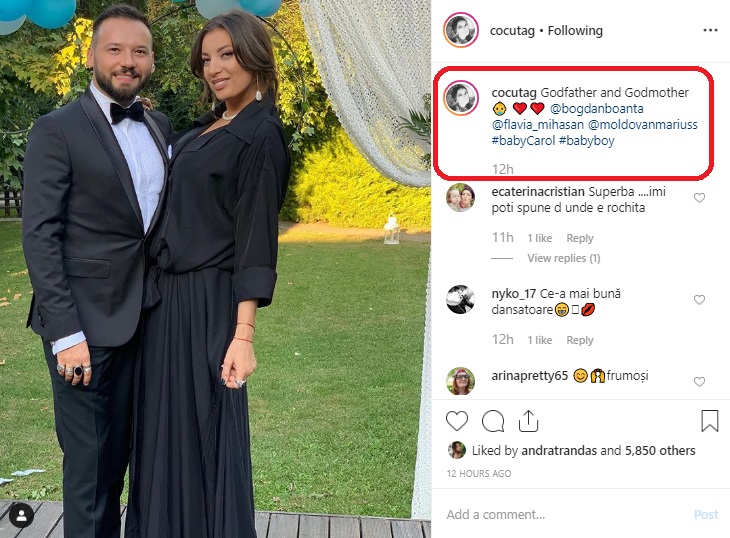Expand View replies (1) under comment
730x538 pixels.
(x=563, y=258)
